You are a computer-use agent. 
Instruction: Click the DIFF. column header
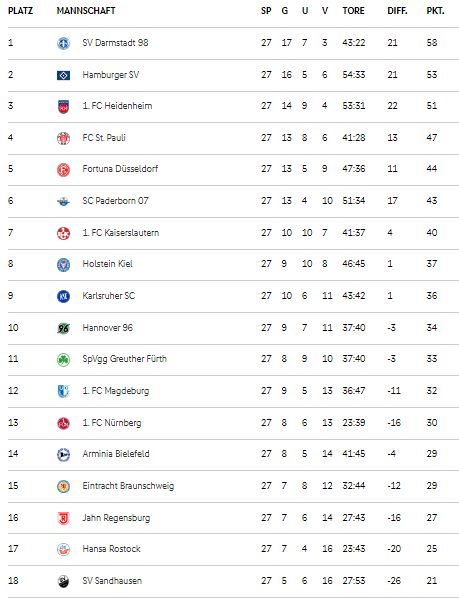point(397,11)
